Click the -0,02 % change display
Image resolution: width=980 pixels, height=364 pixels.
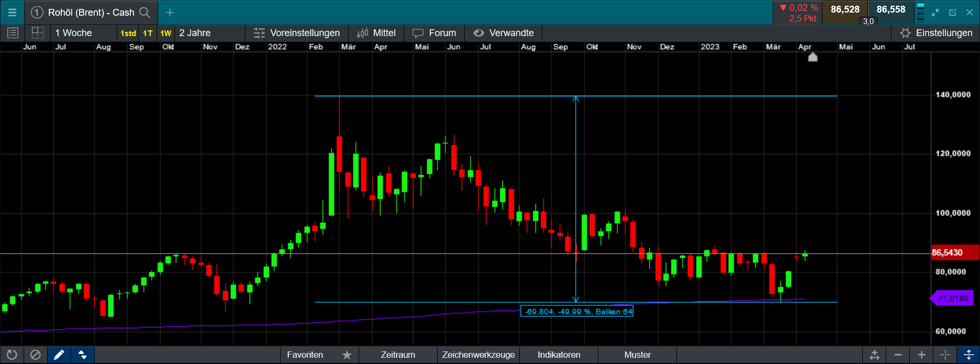[799, 8]
